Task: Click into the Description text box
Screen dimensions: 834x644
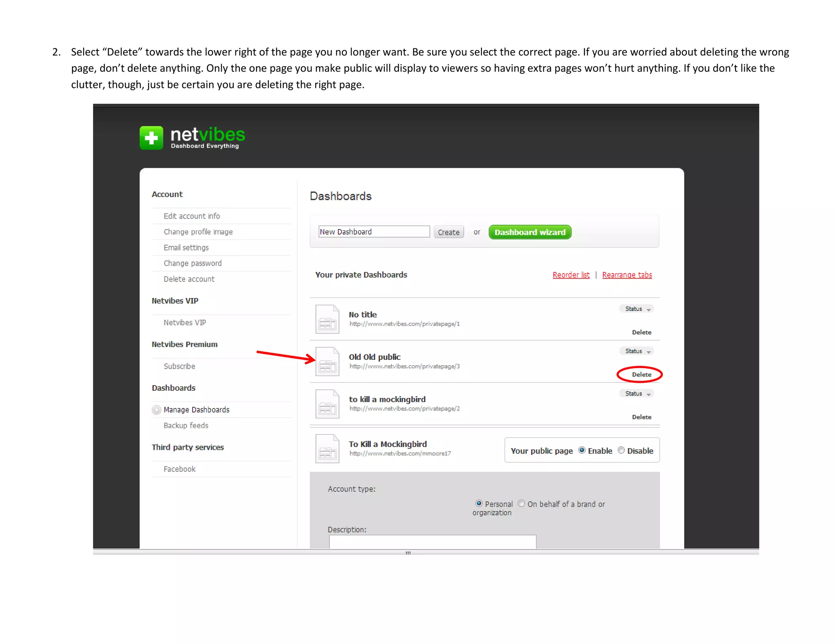Action: click(x=432, y=542)
